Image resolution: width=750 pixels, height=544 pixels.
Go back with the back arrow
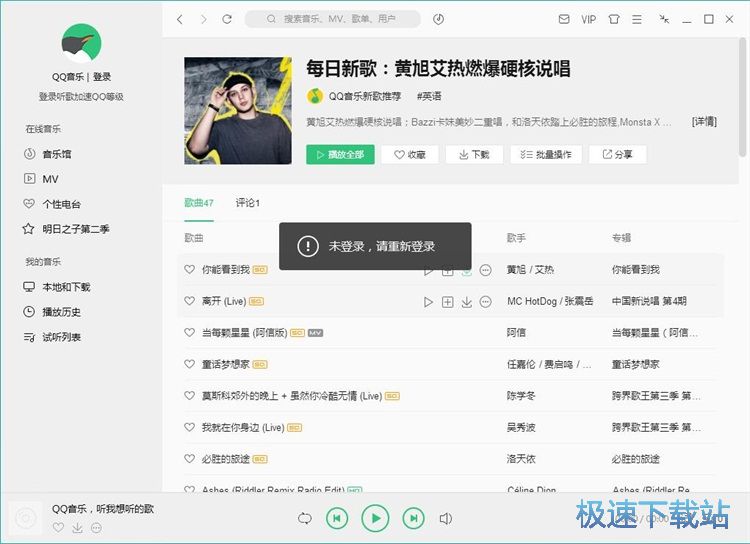(x=180, y=19)
